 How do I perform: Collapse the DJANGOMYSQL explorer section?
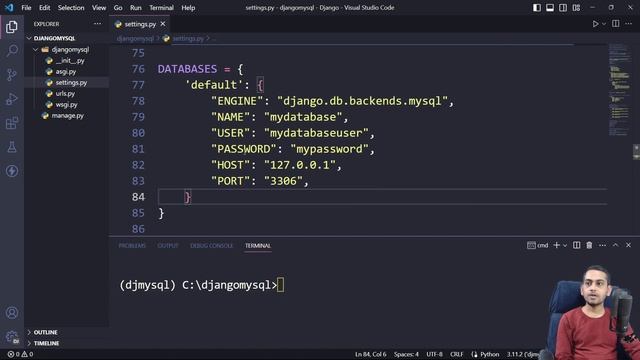coord(67,38)
